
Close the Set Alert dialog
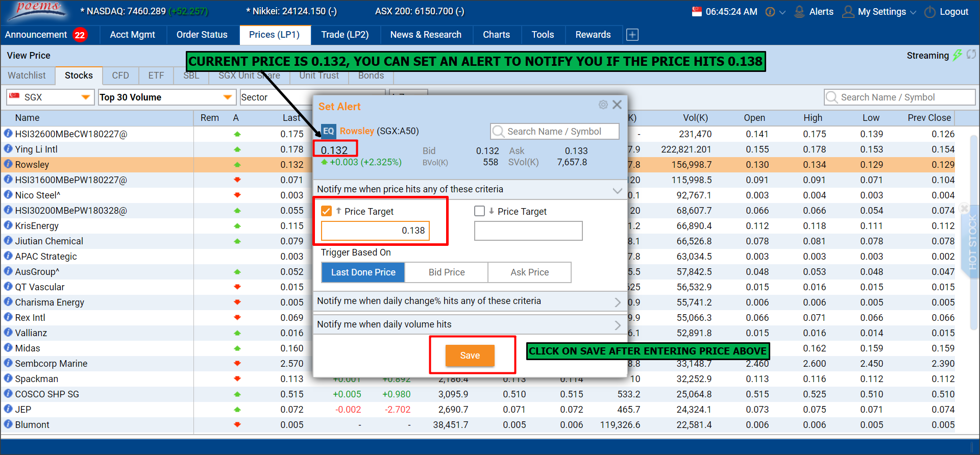617,105
